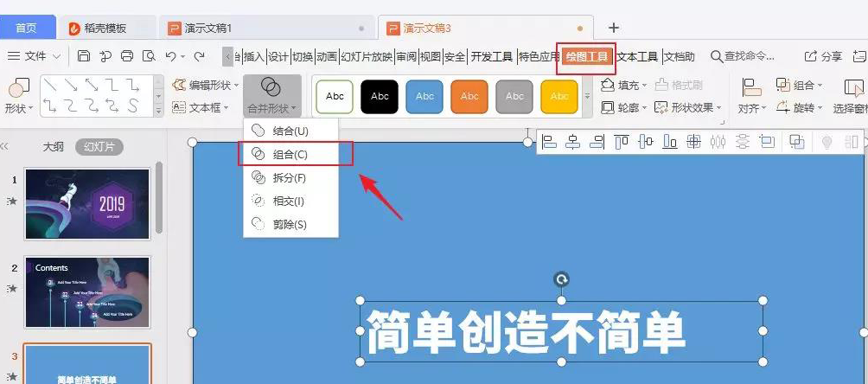
Task: Choose 相交(I) from merge shapes menu
Action: pos(290,202)
